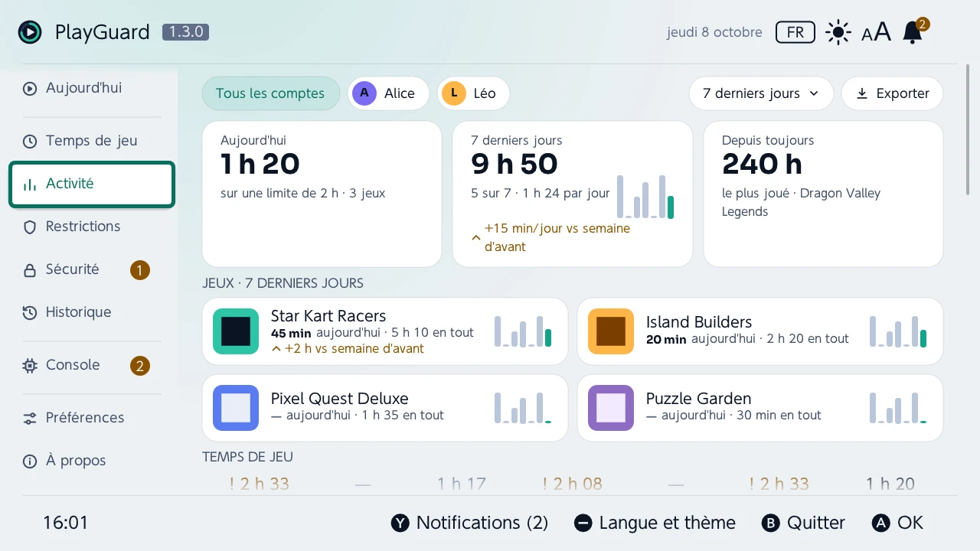The height and width of the screenshot is (551, 980).
Task: Toggle the light/dark theme sun icon
Action: 838,32
